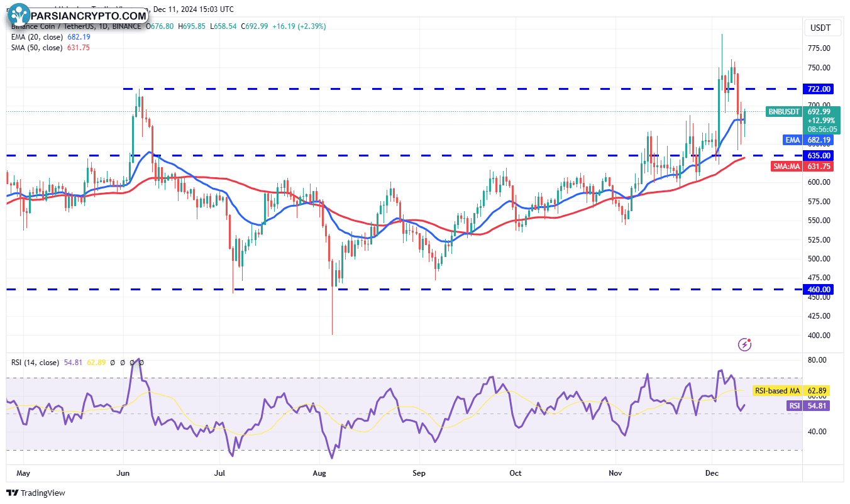Click the 692.99 last price label on axis
The image size is (850, 504).
click(x=819, y=111)
